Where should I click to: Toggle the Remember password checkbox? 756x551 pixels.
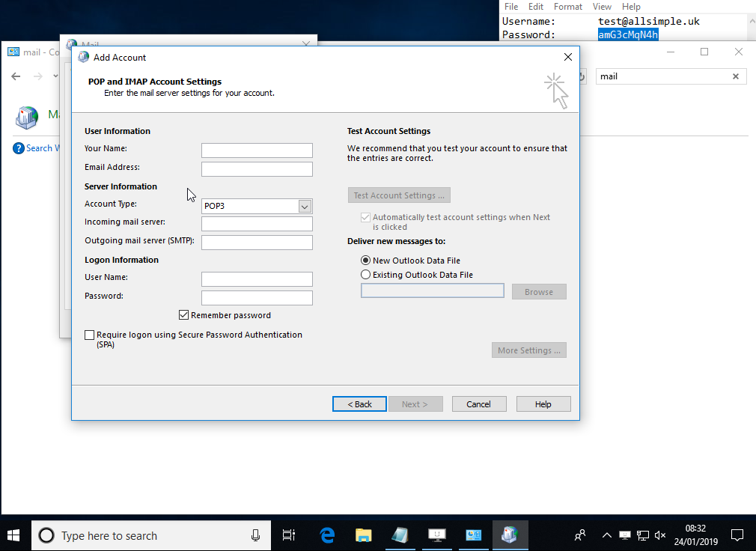click(184, 315)
